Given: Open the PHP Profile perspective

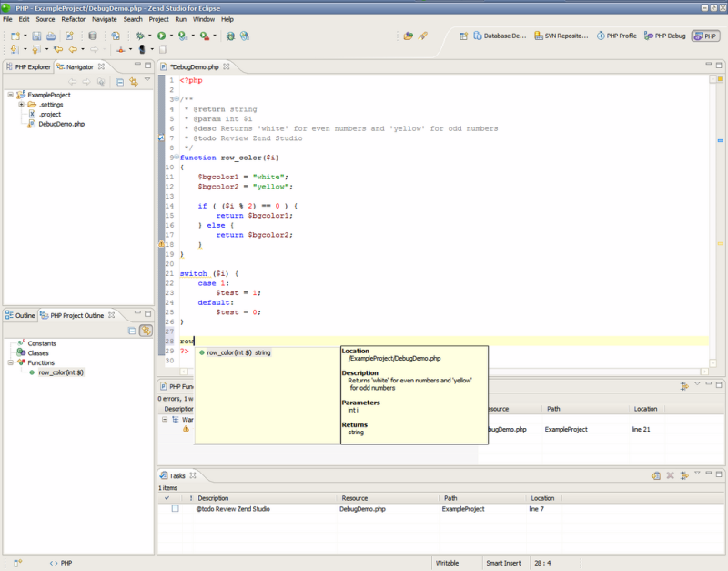Looking at the screenshot, I should point(617,36).
